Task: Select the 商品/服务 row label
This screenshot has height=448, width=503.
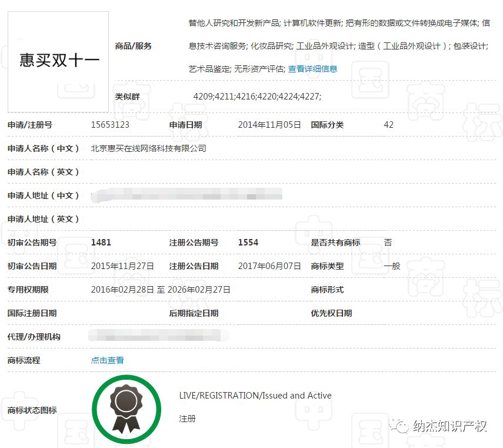Action: (130, 44)
